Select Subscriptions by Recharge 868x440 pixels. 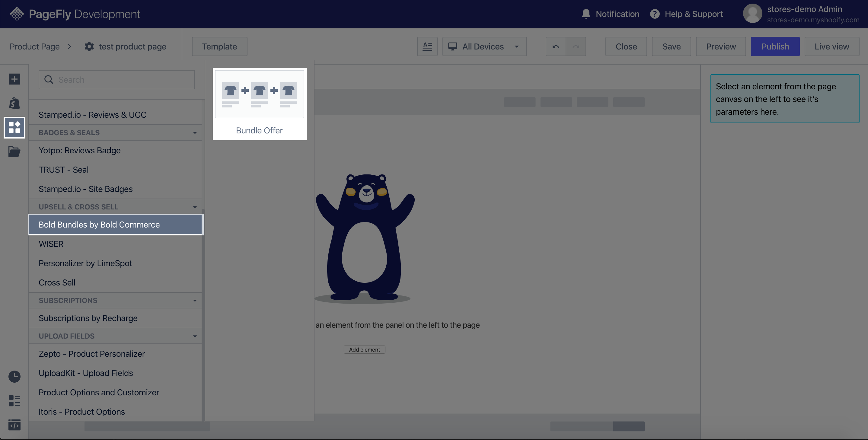[x=116, y=318]
